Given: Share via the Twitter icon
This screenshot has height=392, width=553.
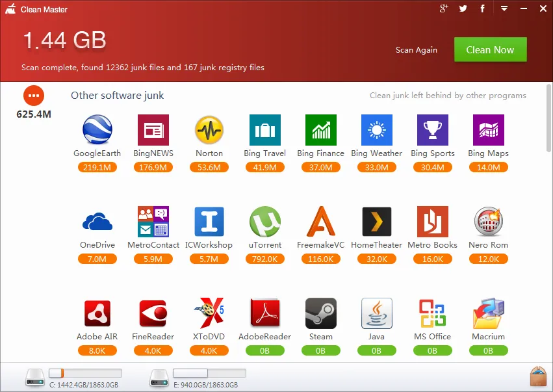Looking at the screenshot, I should tap(463, 8).
